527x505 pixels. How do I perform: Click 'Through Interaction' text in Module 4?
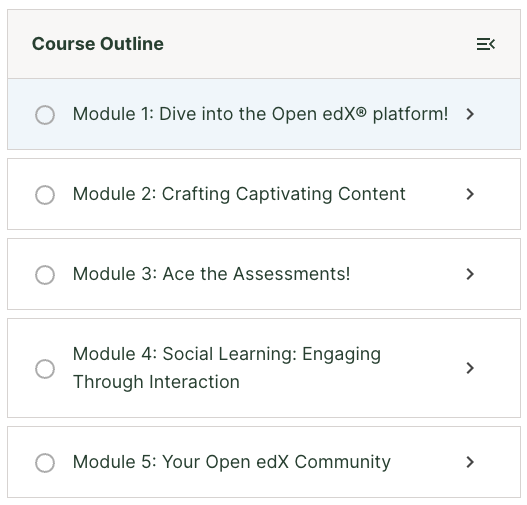[x=156, y=382]
